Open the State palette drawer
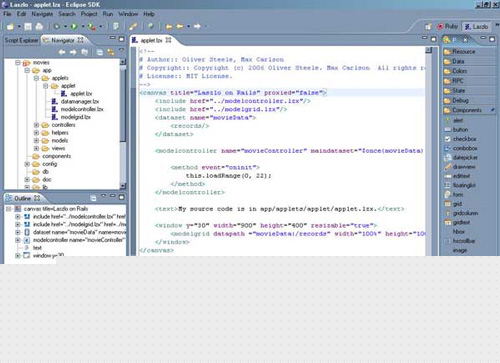The image size is (500, 363). (469, 91)
